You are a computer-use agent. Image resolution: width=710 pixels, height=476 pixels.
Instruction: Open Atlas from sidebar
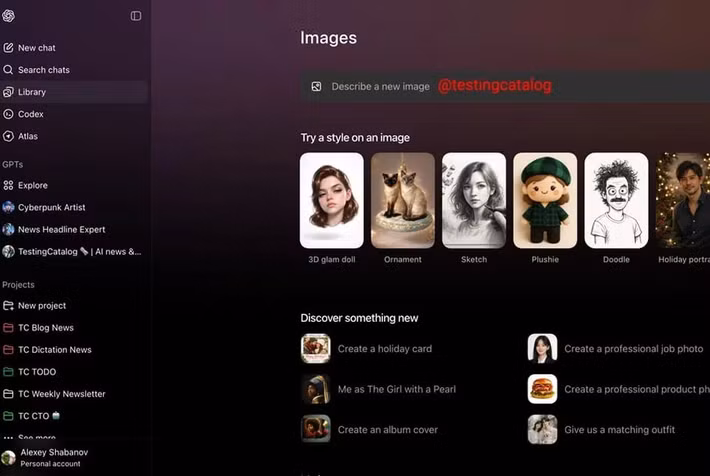pyautogui.click(x=28, y=136)
